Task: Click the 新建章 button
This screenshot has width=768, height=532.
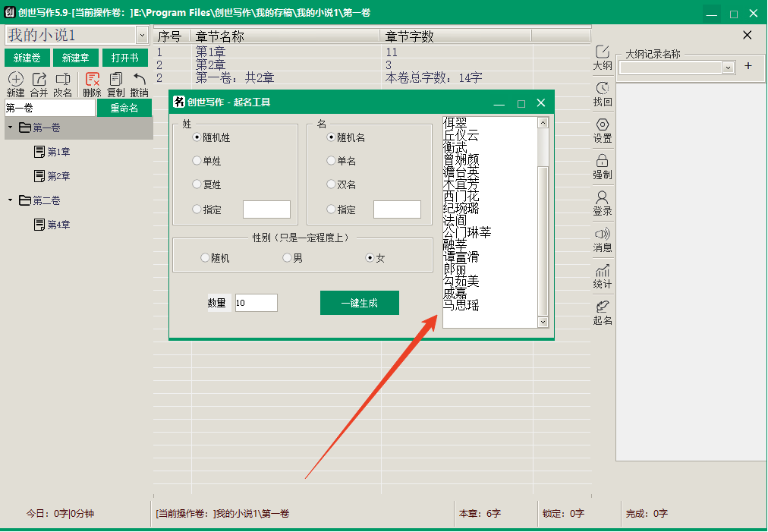Action: click(x=75, y=58)
